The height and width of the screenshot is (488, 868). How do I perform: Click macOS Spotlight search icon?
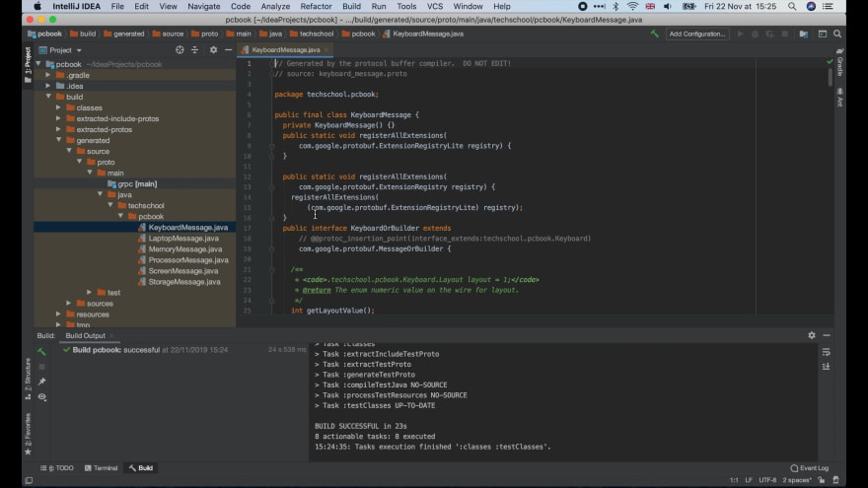[792, 6]
